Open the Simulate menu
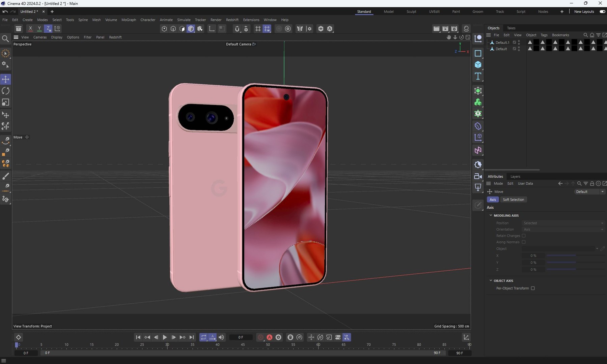607x364 pixels. 184,20
